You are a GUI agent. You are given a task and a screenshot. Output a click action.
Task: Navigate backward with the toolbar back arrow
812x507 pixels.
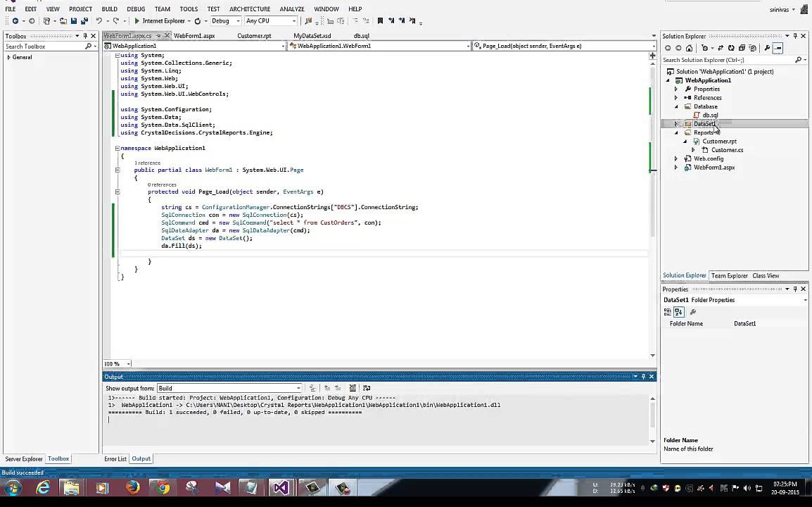tap(15, 20)
